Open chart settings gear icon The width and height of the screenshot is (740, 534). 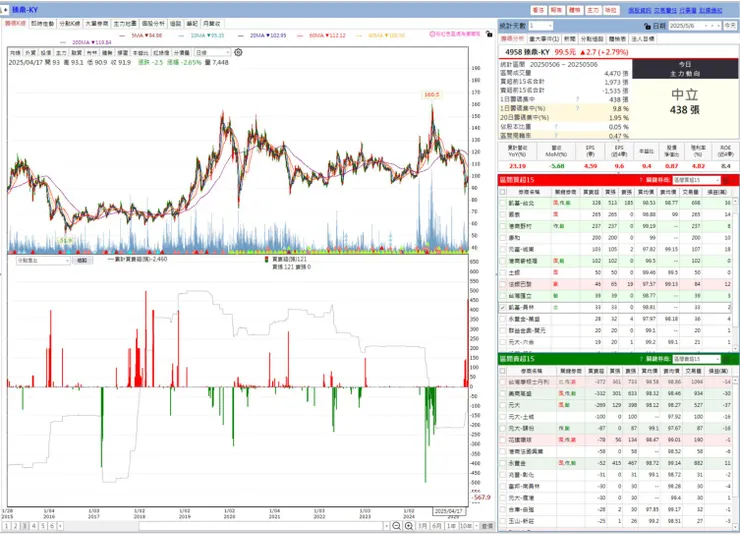click(x=238, y=52)
